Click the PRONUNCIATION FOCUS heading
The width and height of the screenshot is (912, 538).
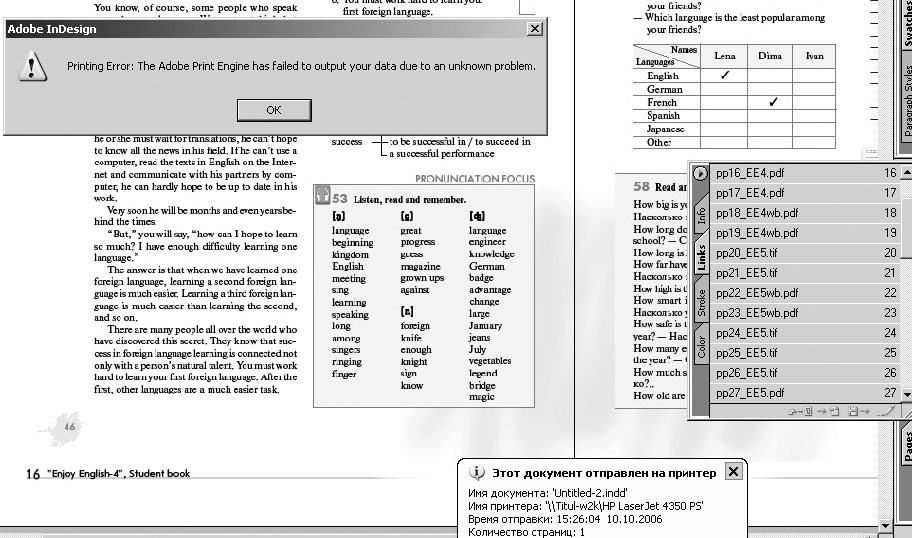[x=475, y=179]
